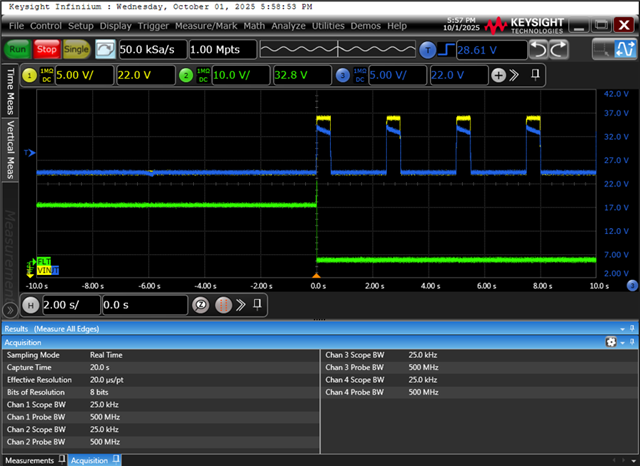This screenshot has height=466, width=640.
Task: Toggle channel 3 blue button
Action: (342, 75)
